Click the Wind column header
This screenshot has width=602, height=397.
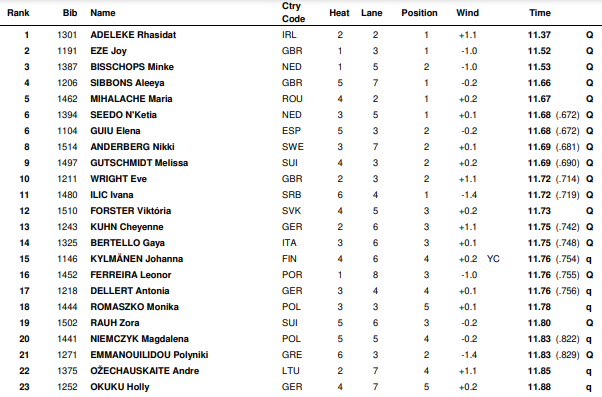tap(467, 13)
